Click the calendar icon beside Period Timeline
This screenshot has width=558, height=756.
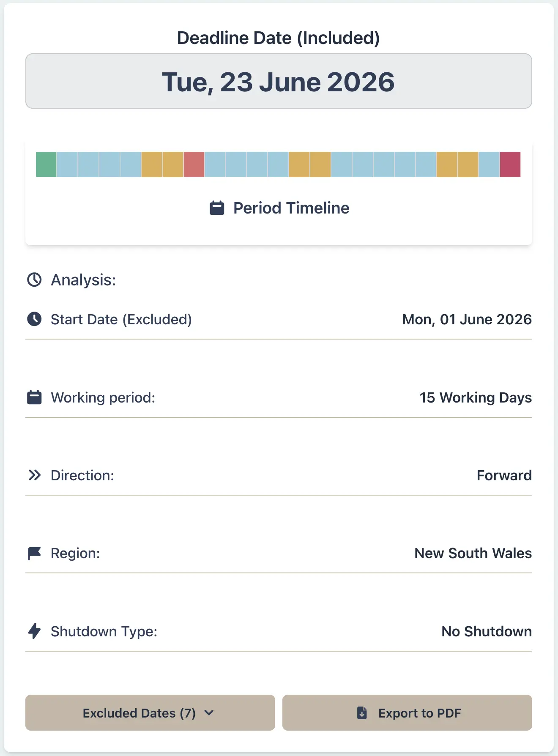click(217, 208)
